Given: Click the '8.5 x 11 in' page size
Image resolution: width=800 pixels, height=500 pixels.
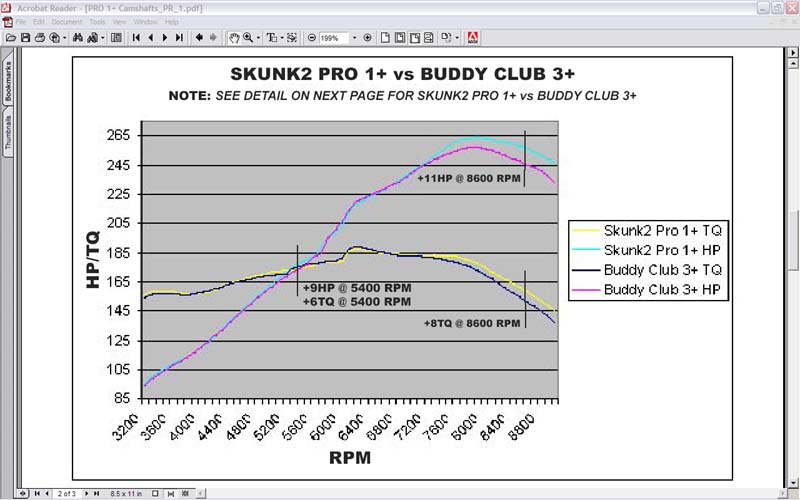Looking at the screenshot, I should click(x=126, y=493).
